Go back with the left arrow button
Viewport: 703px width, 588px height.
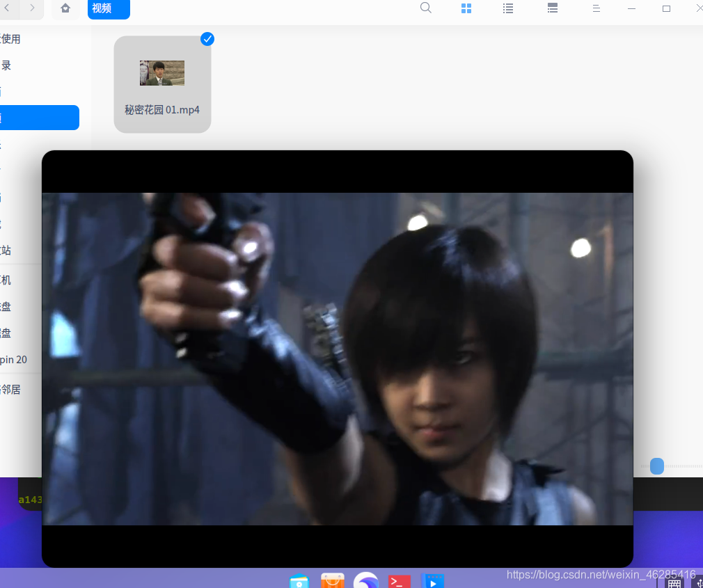pos(7,8)
